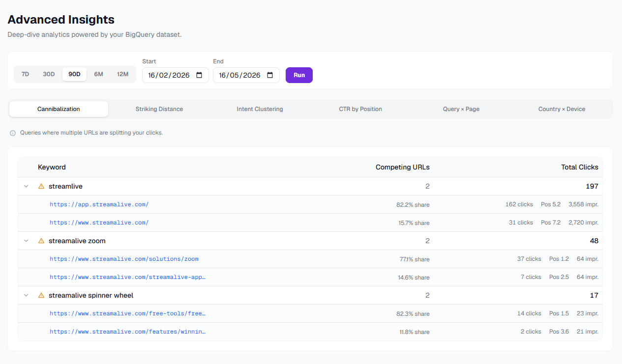The image size is (622, 364).
Task: Click warning icon beside streamalive spinner wheel
Action: pyautogui.click(x=41, y=295)
